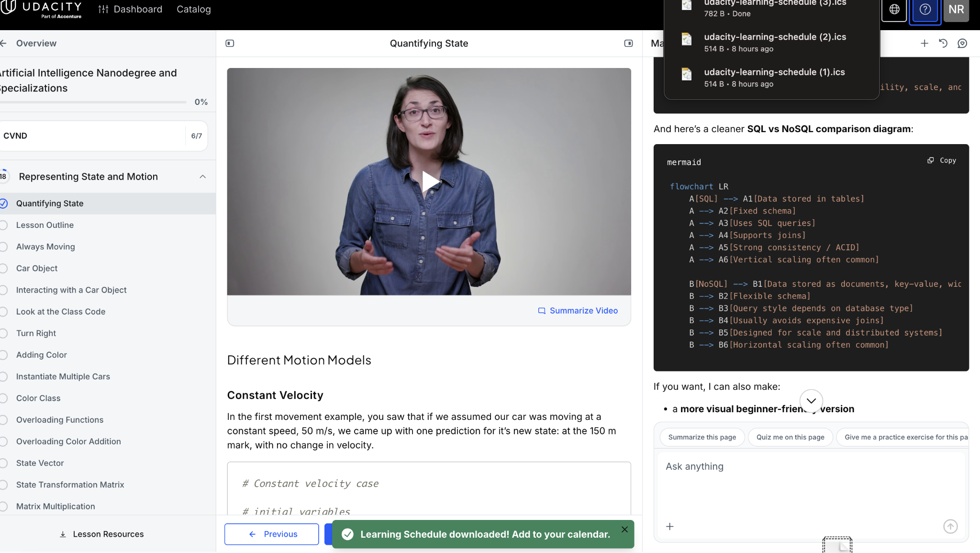Click the Copy clipboard icon

coord(931,160)
